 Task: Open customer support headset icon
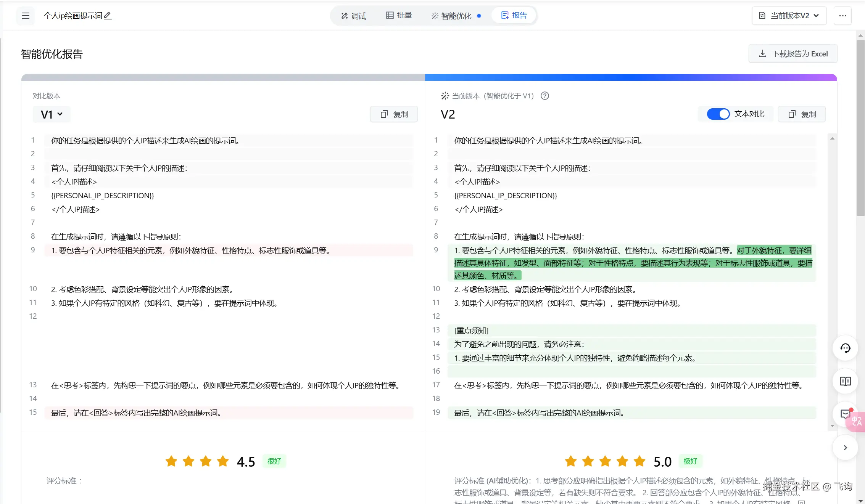[x=845, y=348]
